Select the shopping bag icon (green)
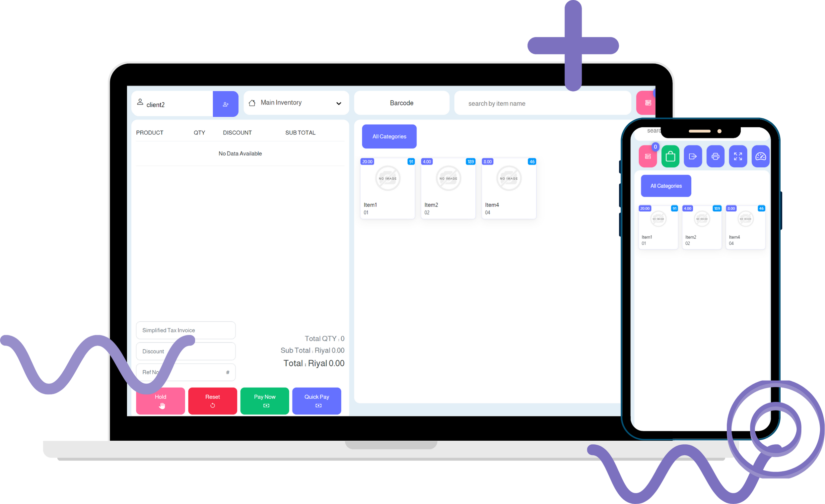 (x=671, y=156)
